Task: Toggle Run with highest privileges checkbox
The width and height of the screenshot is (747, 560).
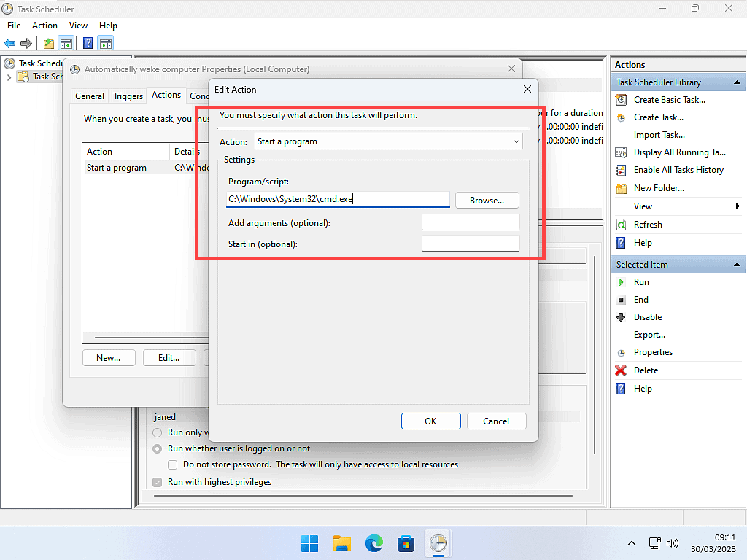Action: pyautogui.click(x=157, y=482)
